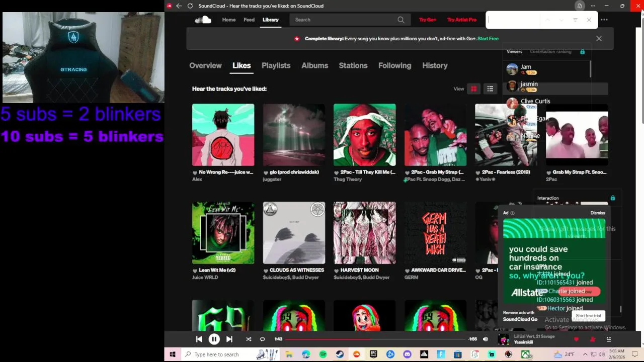The width and height of the screenshot is (644, 362).
Task: Dismiss the Allstate ad
Action: (598, 213)
